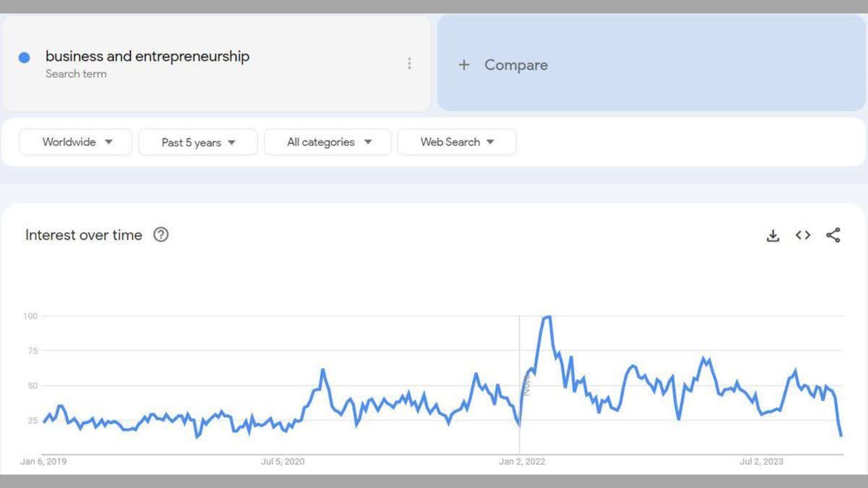Select the Jul 5, 2020 axis label
868x488 pixels.
tap(283, 461)
